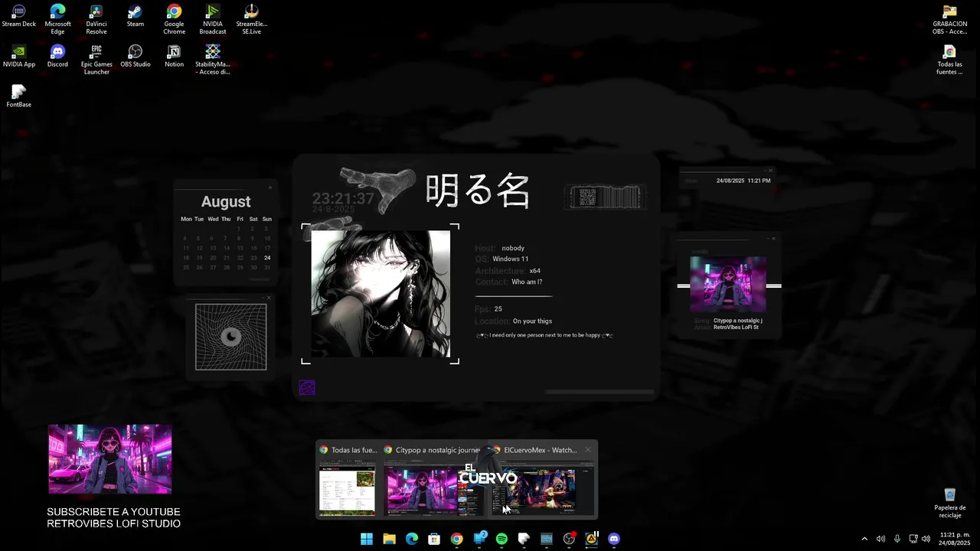The image size is (980, 551).
Task: Select the 'RetroVibes LoFi St' artist text
Action: [736, 328]
